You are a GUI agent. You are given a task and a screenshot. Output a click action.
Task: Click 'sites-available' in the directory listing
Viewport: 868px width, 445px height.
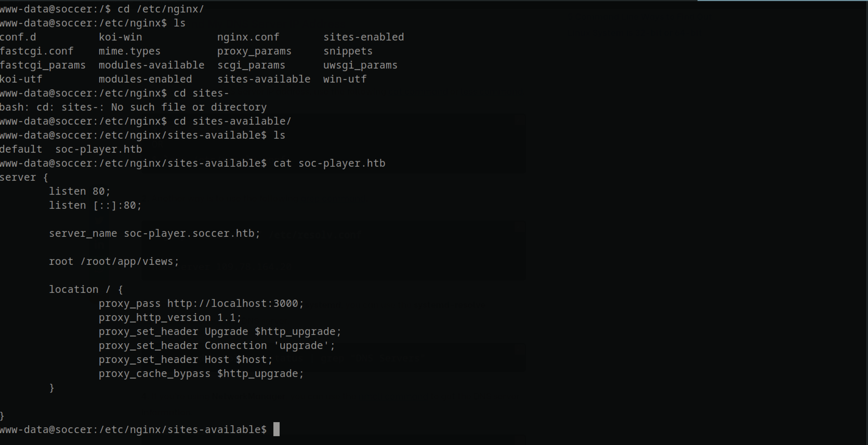pyautogui.click(x=264, y=79)
